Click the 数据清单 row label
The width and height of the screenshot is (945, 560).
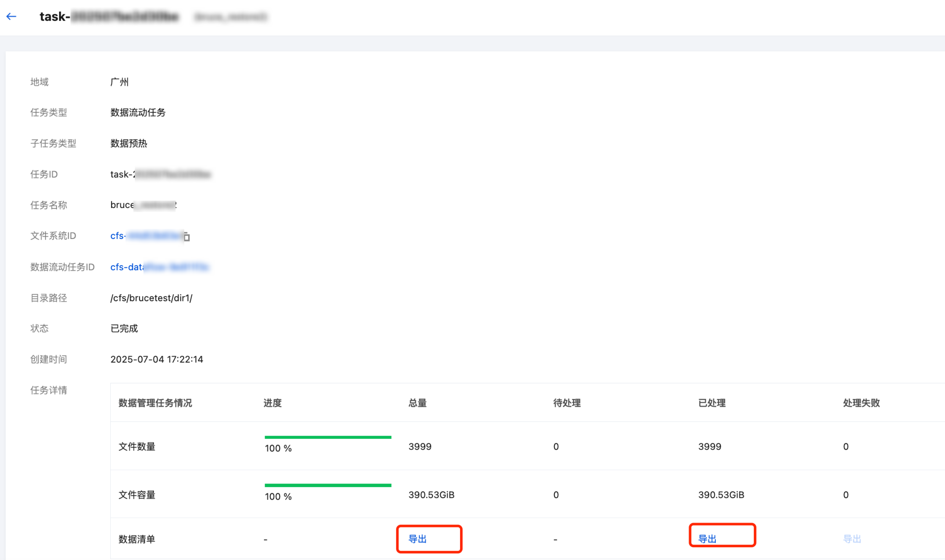coord(137,539)
